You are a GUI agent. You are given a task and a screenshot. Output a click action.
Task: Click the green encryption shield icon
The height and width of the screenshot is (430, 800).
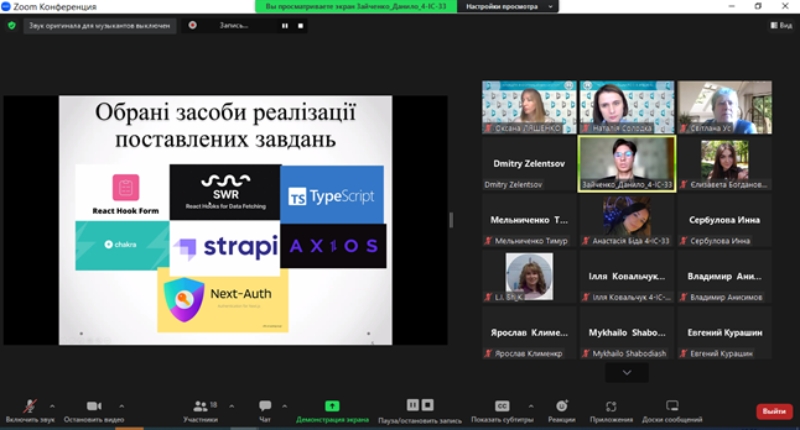tap(12, 26)
